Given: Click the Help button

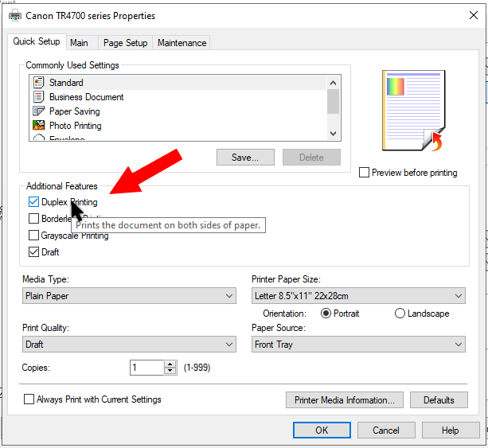Looking at the screenshot, I should (451, 430).
